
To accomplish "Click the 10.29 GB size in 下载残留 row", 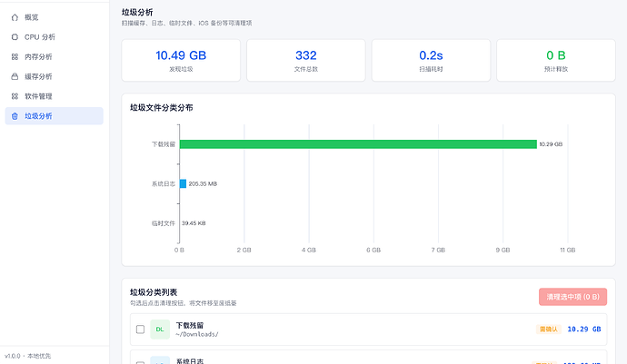I will point(583,330).
